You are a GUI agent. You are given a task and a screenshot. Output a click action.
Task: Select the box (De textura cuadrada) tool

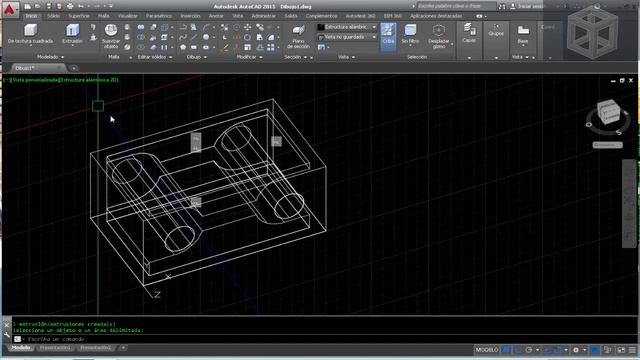pos(30,34)
